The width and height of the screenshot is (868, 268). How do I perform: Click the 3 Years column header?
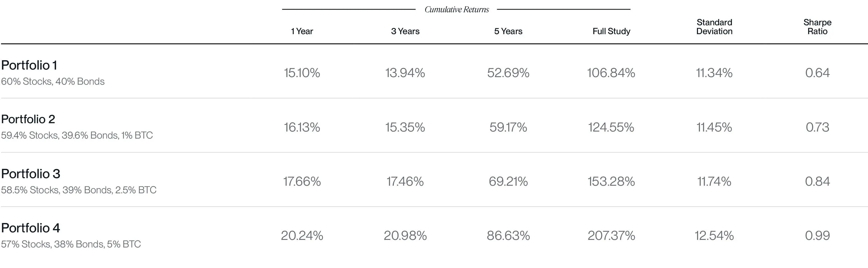tap(405, 31)
